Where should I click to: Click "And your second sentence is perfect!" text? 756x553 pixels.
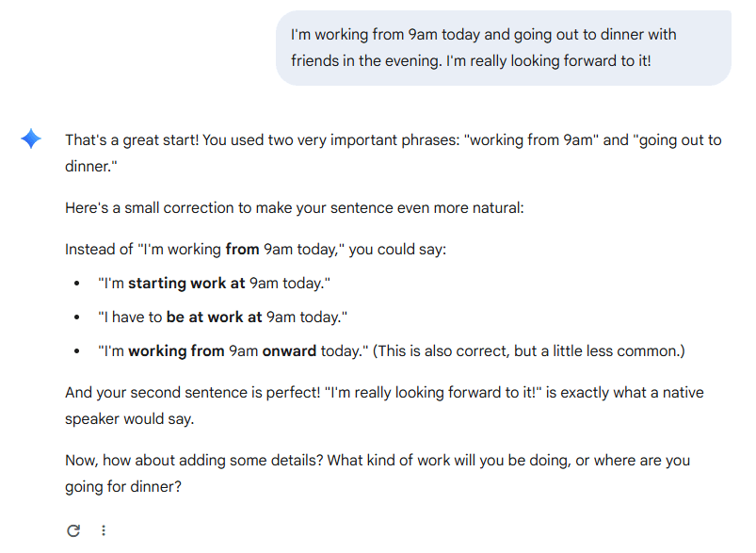point(192,392)
